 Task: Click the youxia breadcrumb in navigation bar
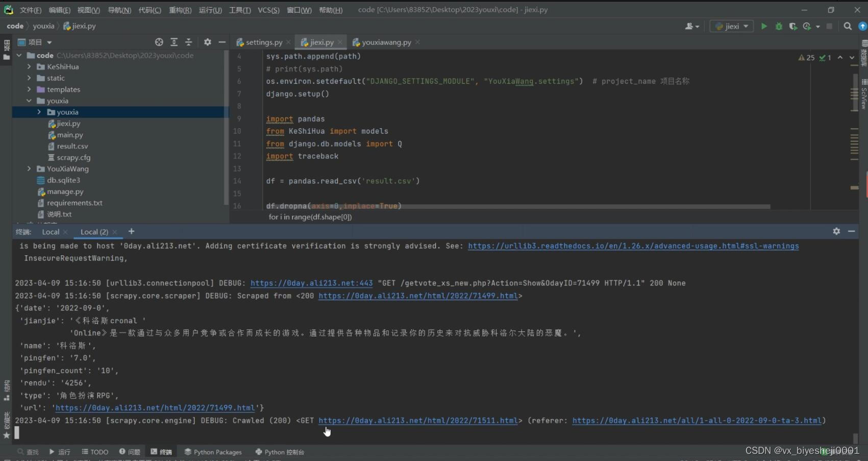pyautogui.click(x=43, y=26)
